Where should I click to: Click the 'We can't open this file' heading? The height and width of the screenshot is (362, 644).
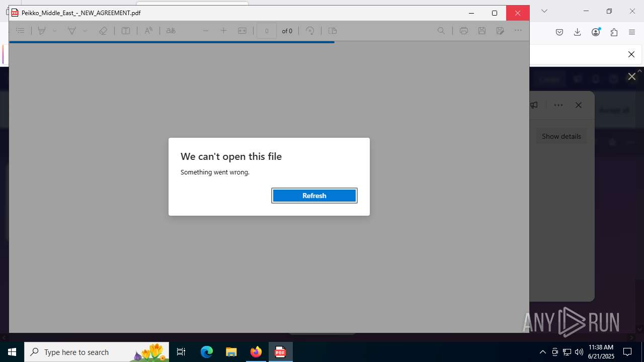(231, 156)
